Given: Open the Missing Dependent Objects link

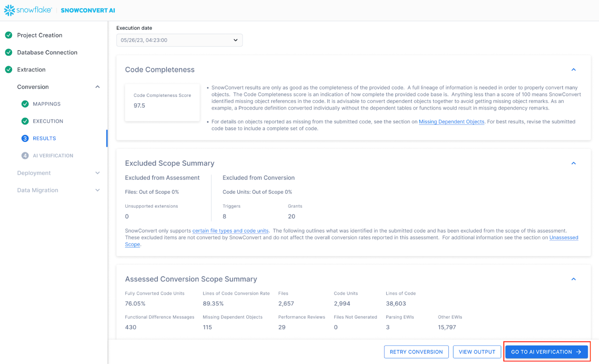Looking at the screenshot, I should click(451, 122).
